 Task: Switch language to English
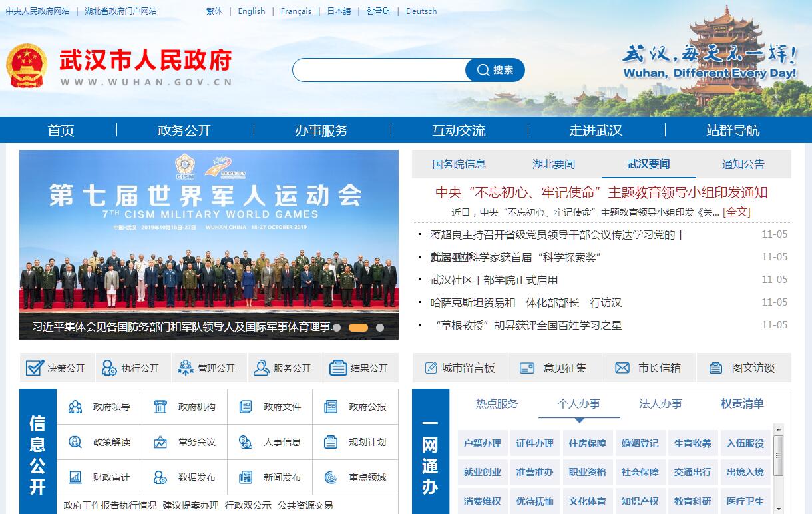point(252,11)
